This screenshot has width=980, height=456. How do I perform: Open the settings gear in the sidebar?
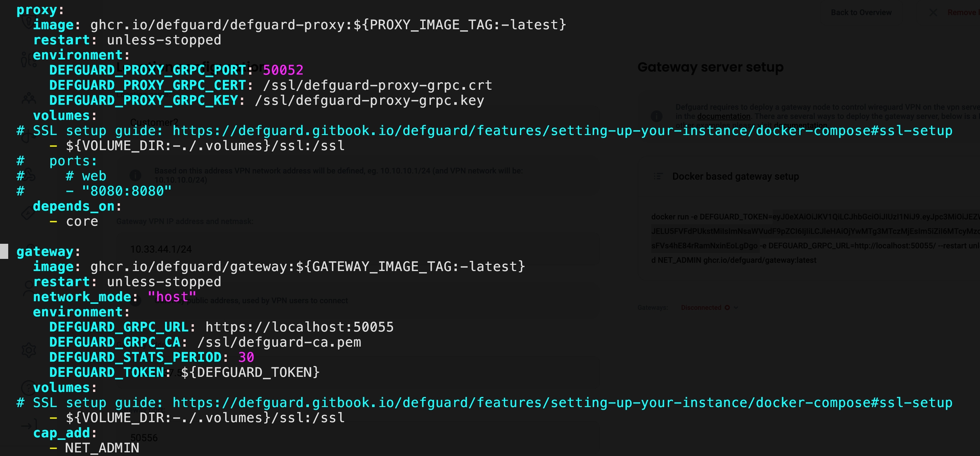[x=28, y=350]
